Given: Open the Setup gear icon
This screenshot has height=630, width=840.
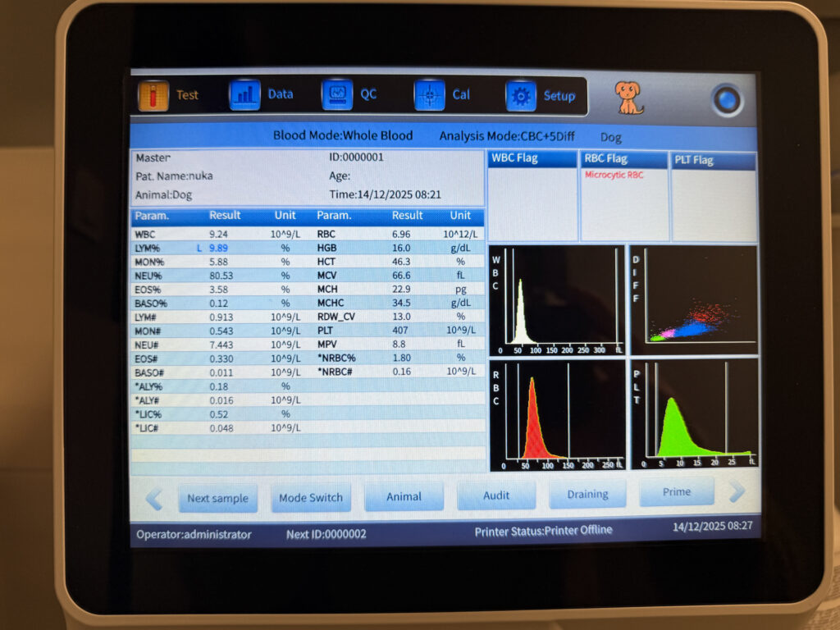Looking at the screenshot, I should pos(521,96).
